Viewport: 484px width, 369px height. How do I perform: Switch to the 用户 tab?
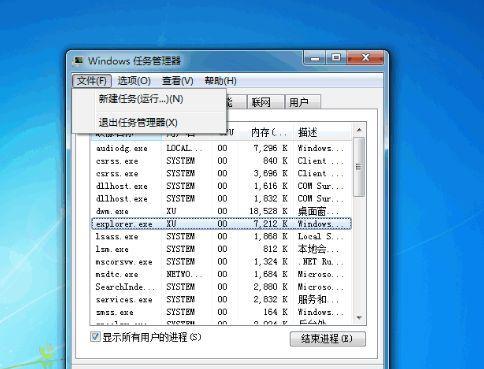(303, 102)
